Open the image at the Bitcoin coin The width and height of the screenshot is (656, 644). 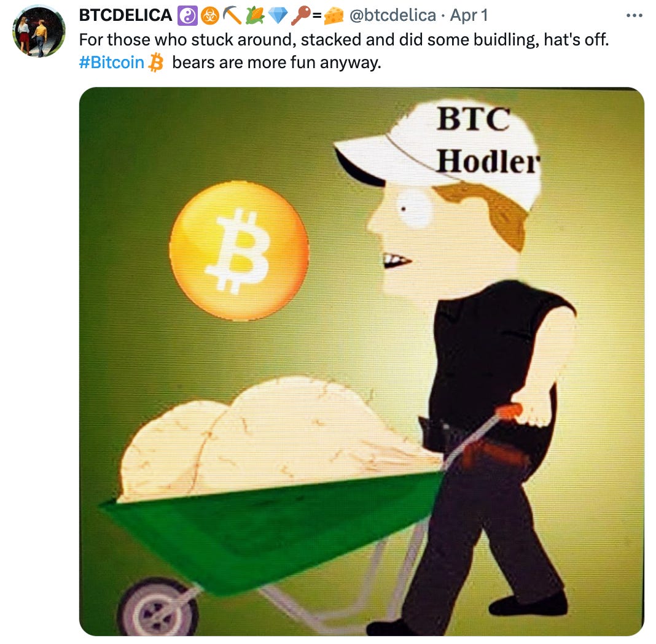point(239,250)
